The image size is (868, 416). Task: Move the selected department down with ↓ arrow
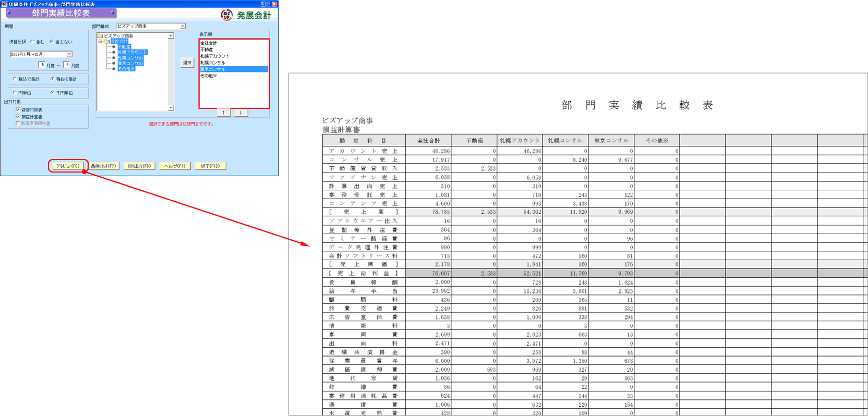240,112
